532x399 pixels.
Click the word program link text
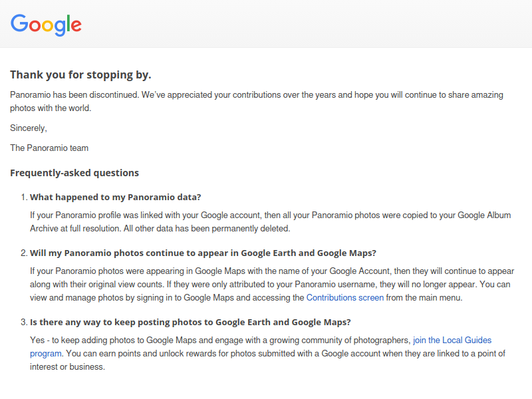coord(45,354)
